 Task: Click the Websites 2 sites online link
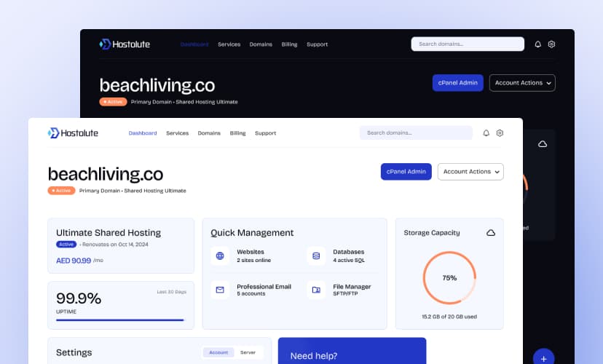click(x=254, y=256)
